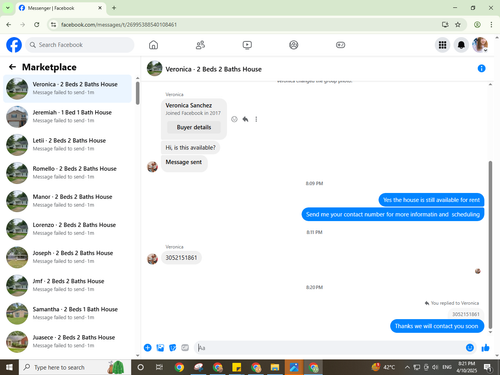This screenshot has height=375, width=500.
Task: Click 'Thanks we will contact you soon' bubble
Action: 437,326
